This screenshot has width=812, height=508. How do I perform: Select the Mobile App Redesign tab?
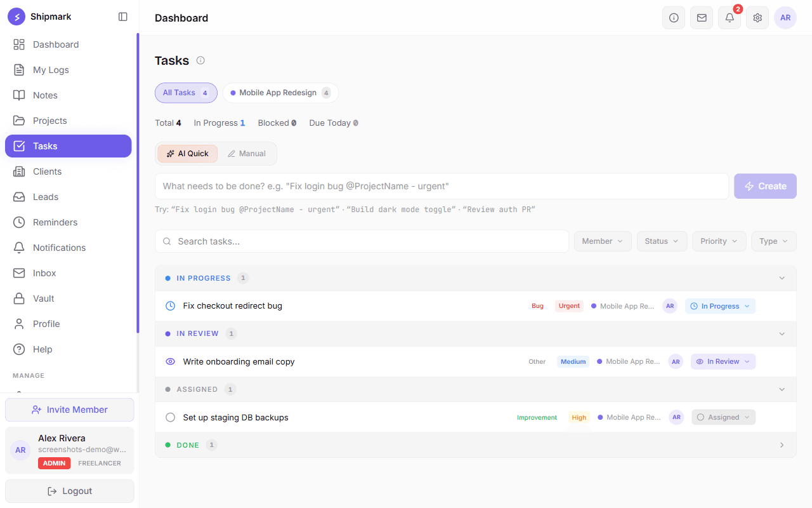pyautogui.click(x=280, y=93)
